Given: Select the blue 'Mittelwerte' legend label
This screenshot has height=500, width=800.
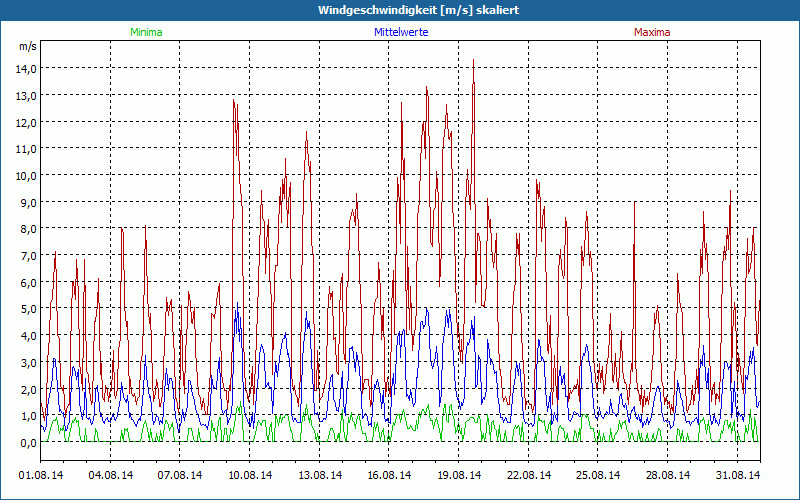Looking at the screenshot, I should coord(401,32).
